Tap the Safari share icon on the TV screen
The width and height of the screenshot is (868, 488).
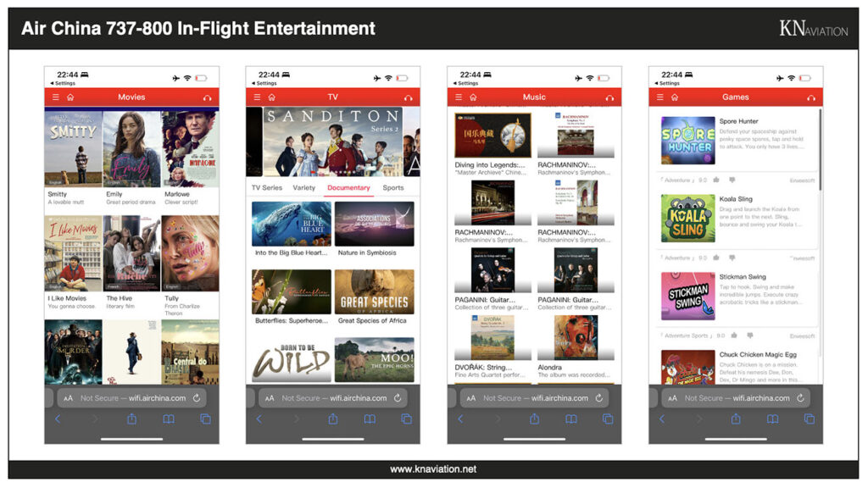pos(332,419)
